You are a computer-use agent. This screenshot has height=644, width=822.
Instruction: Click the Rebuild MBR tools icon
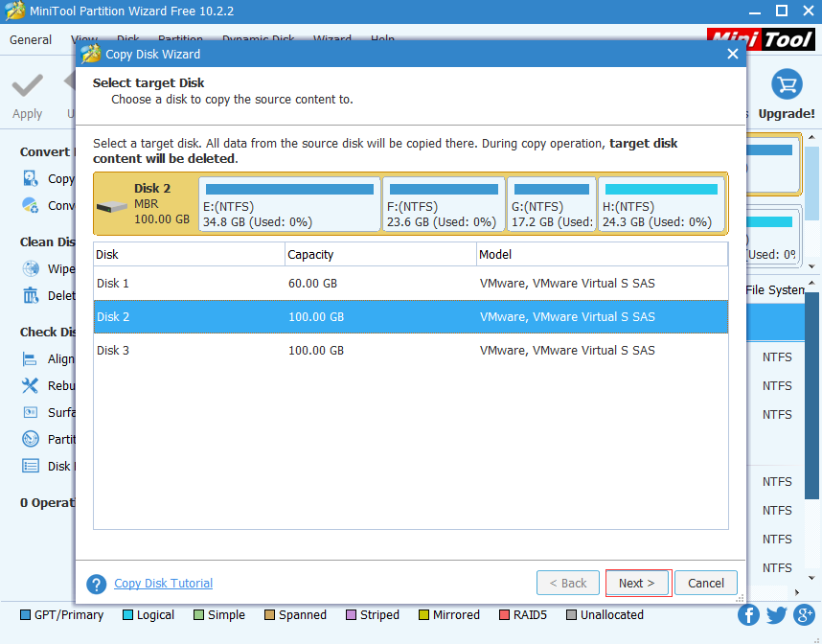coord(30,385)
